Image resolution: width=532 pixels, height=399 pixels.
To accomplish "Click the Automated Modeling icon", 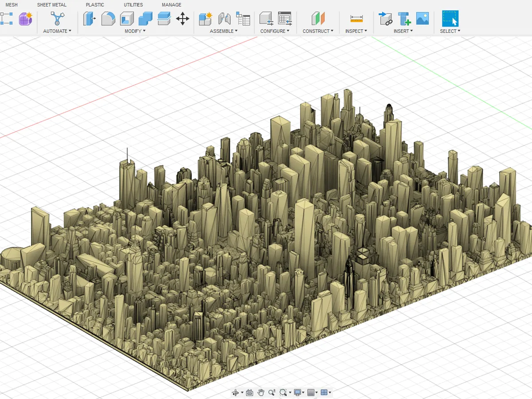I will [x=57, y=19].
